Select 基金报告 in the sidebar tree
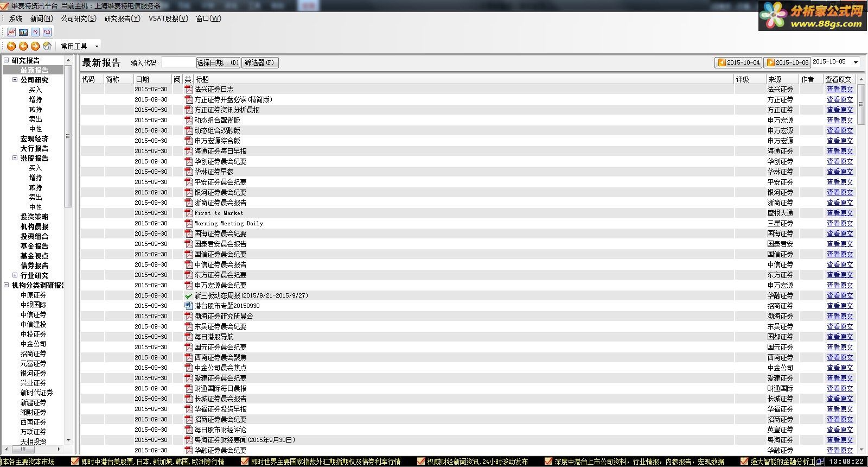The image size is (868, 467). point(34,246)
